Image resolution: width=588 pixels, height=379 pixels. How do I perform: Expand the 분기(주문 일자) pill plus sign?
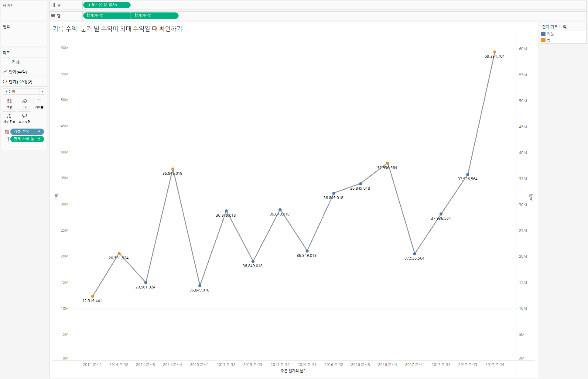(x=88, y=5)
